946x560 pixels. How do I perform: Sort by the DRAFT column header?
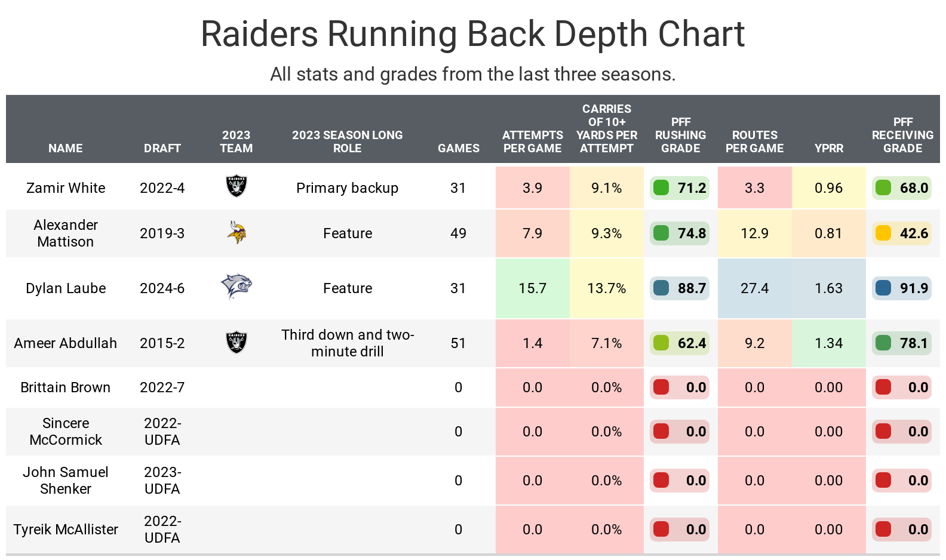pos(162,148)
